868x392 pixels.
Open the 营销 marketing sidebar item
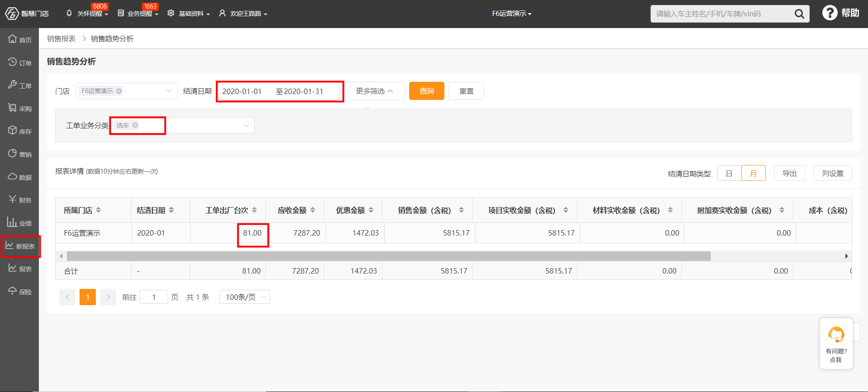[x=19, y=154]
